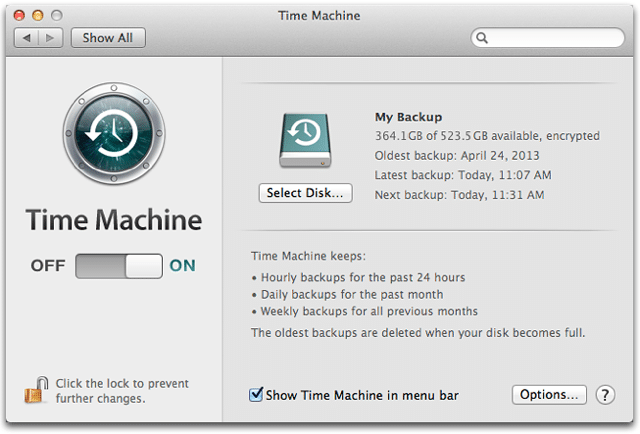This screenshot has height=434, width=640.
Task: Click into the search input field
Action: pos(548,38)
